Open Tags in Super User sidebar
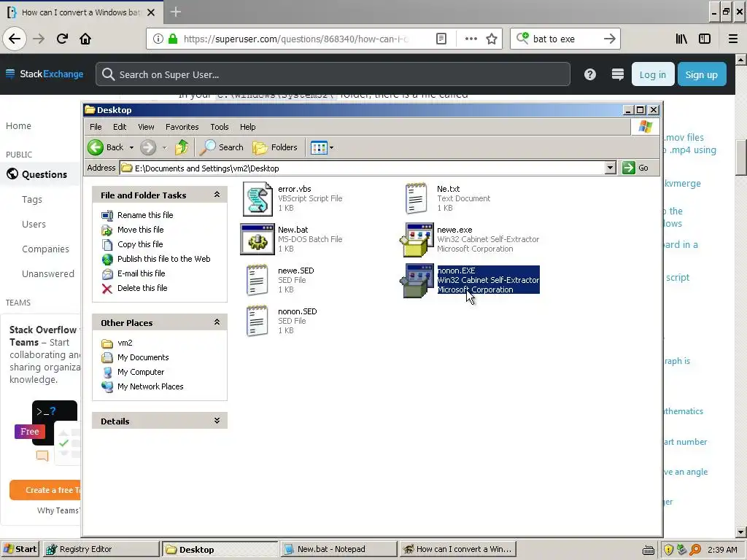 pyautogui.click(x=32, y=200)
